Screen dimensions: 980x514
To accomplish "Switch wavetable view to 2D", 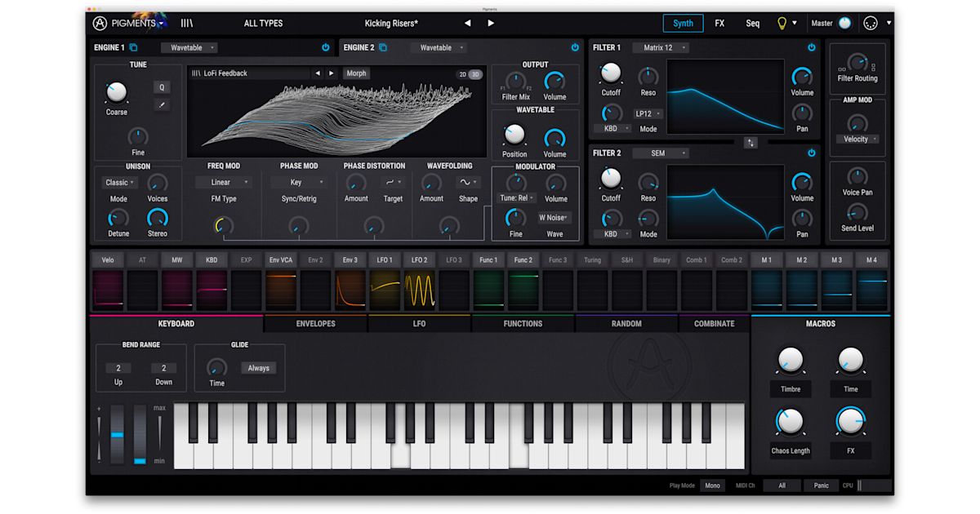I will (x=462, y=74).
